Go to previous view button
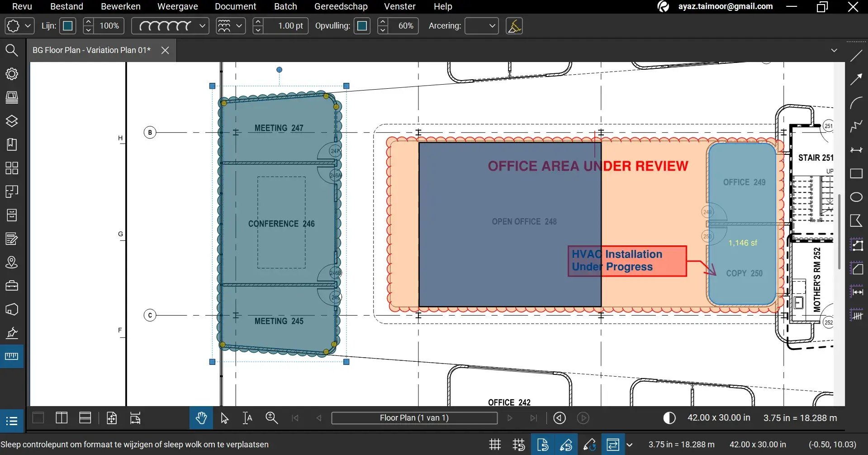Viewport: 868px width, 455px height. [x=560, y=418]
